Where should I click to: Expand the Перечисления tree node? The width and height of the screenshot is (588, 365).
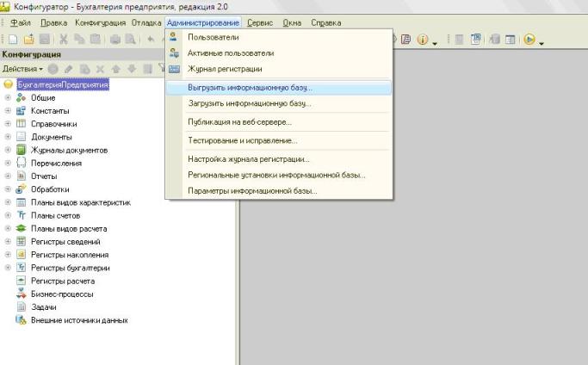[8, 163]
